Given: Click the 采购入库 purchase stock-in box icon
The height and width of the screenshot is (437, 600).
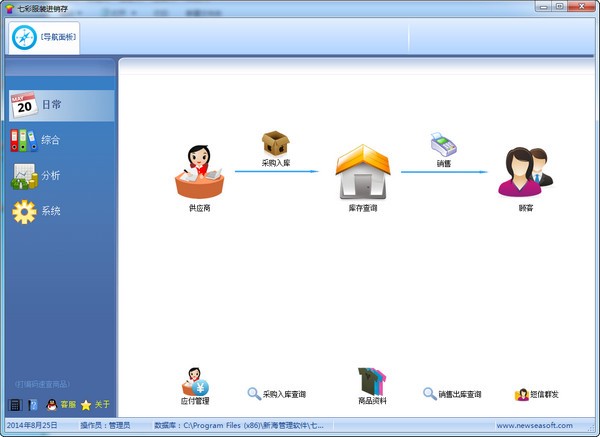Looking at the screenshot, I should [x=274, y=142].
